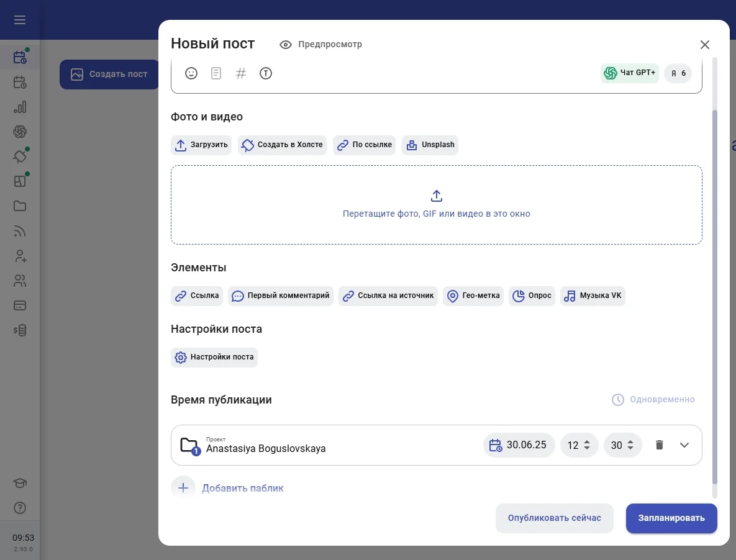Open the hamburger menu in sidebar

(20, 20)
